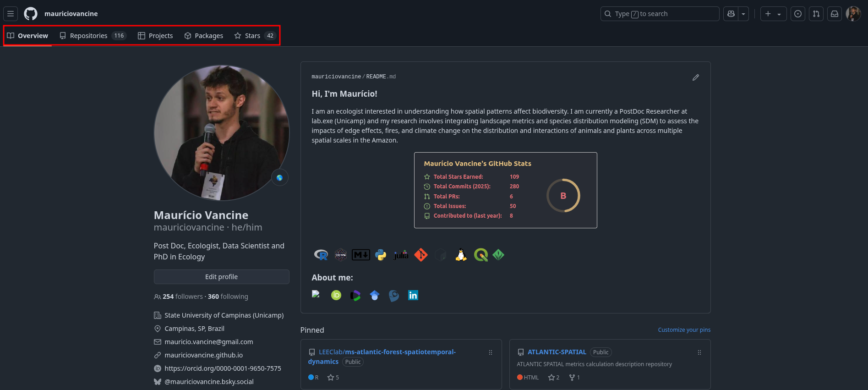Expand the Copilot dropdown arrow
Screen dimensions: 868x390
click(x=743, y=14)
